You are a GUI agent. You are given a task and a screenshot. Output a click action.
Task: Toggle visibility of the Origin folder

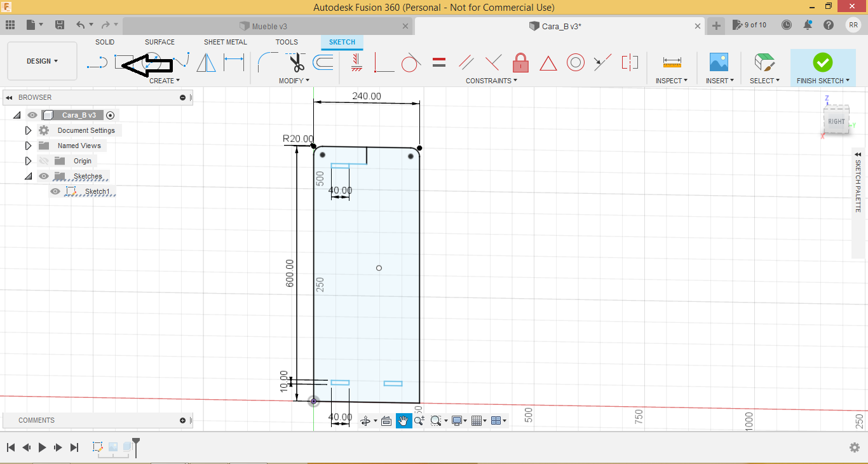[x=44, y=161]
